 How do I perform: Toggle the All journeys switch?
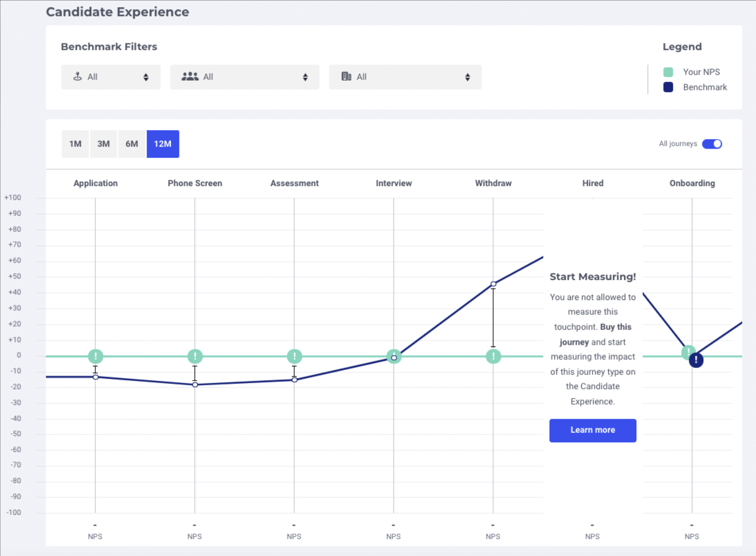[712, 144]
